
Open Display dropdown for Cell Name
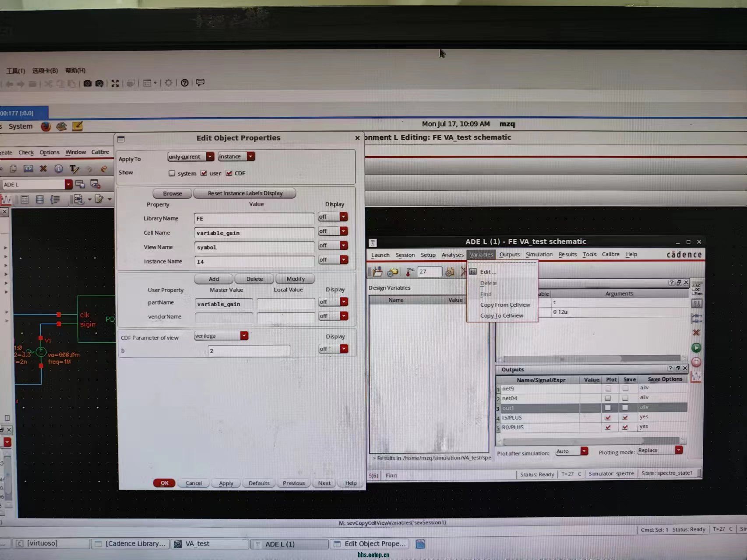333,231
